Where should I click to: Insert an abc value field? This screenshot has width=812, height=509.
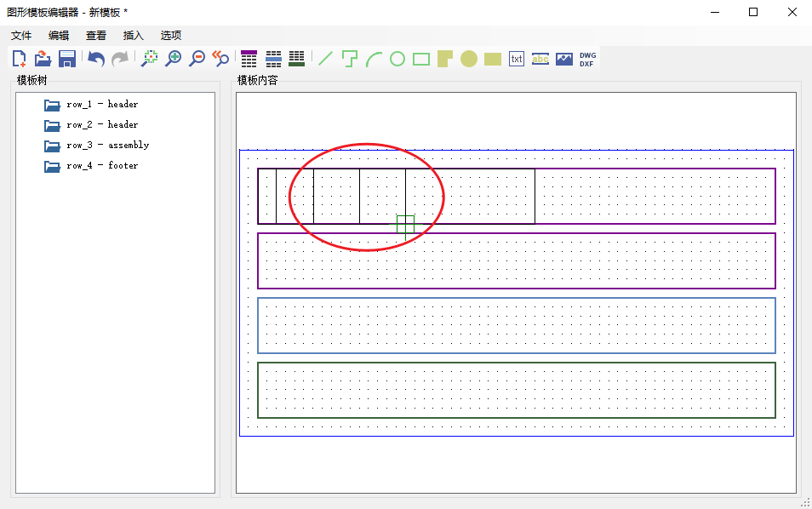click(x=540, y=59)
